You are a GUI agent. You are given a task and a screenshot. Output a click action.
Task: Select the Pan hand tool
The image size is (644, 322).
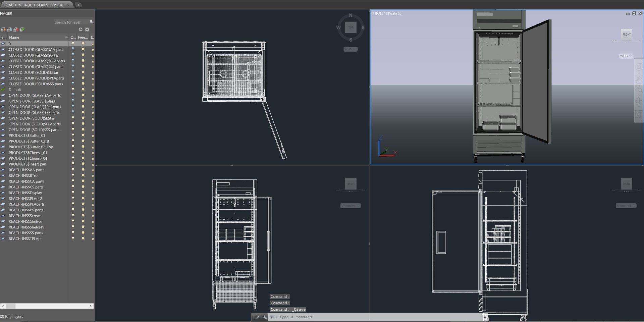pyautogui.click(x=639, y=80)
